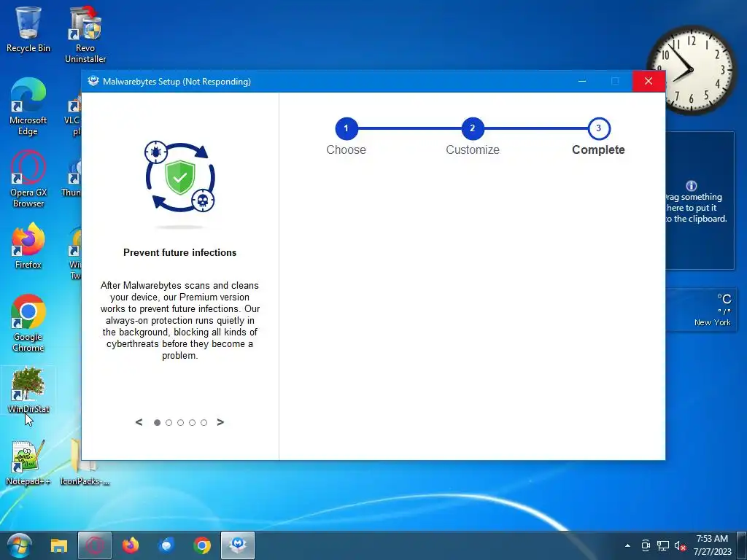Open File Explorer from taskbar
The image size is (747, 560).
59,545
